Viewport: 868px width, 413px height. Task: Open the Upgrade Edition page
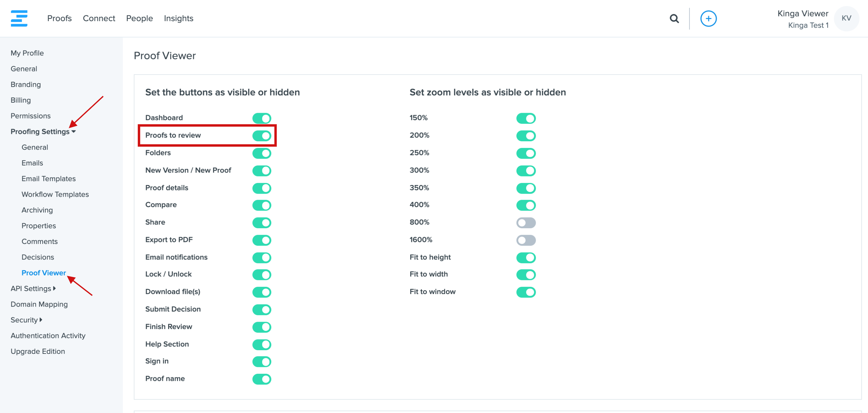point(38,351)
